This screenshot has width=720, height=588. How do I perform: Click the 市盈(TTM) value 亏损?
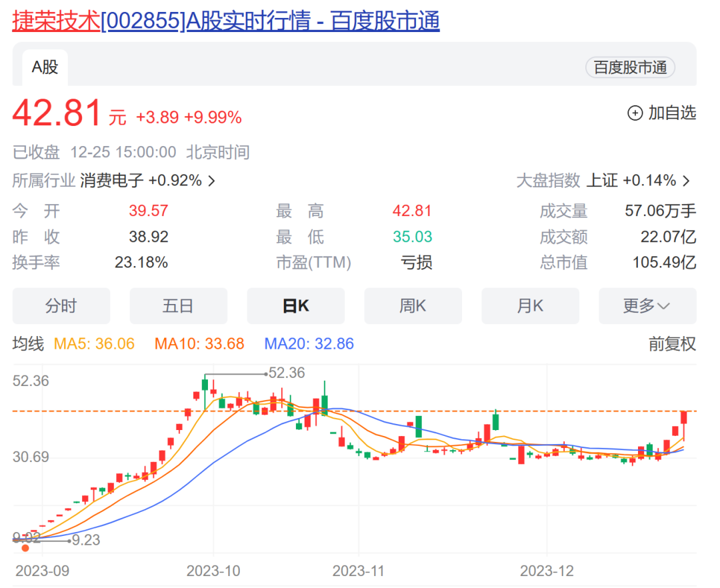(x=417, y=263)
